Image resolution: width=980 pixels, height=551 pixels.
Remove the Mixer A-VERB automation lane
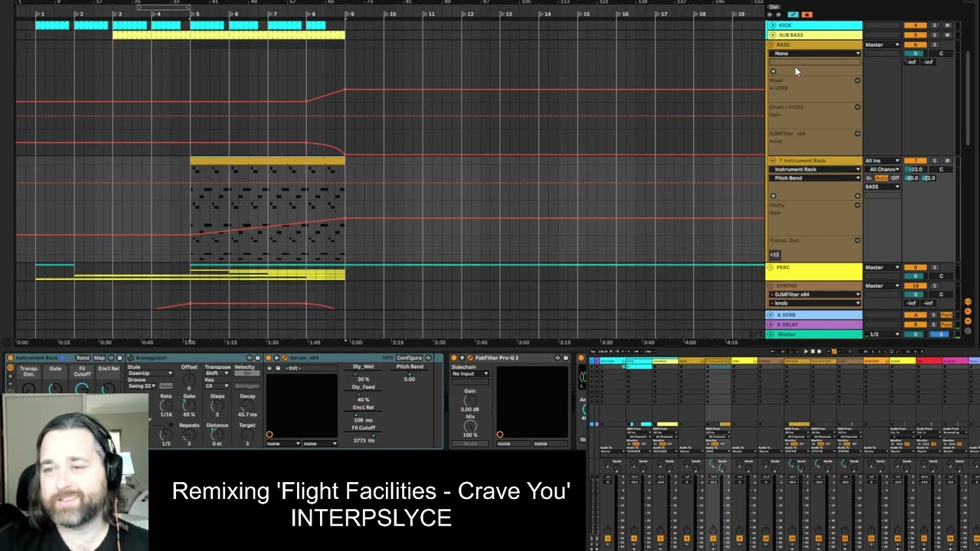point(857,80)
